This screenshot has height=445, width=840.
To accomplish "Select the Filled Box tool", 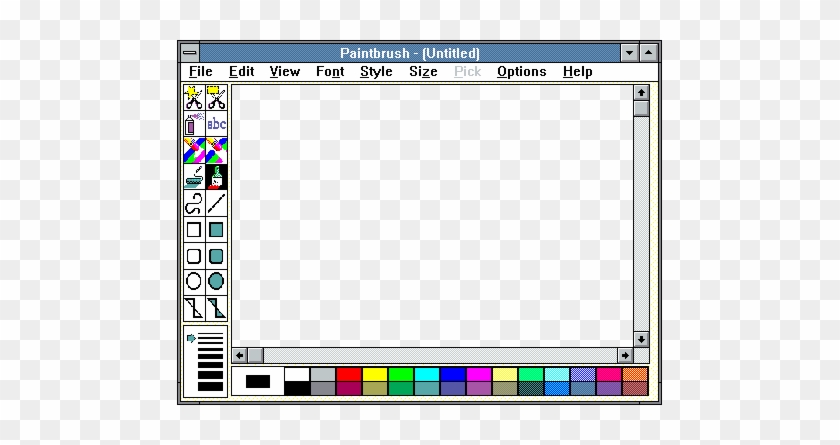I will (216, 230).
